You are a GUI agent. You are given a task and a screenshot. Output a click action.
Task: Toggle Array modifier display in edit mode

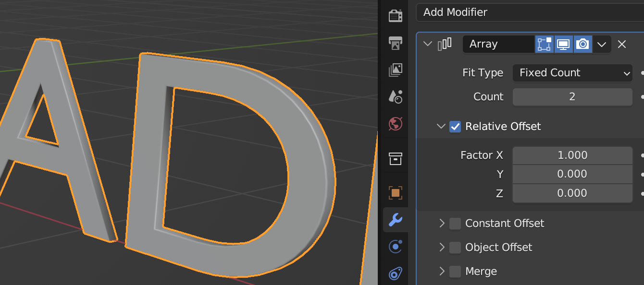544,44
